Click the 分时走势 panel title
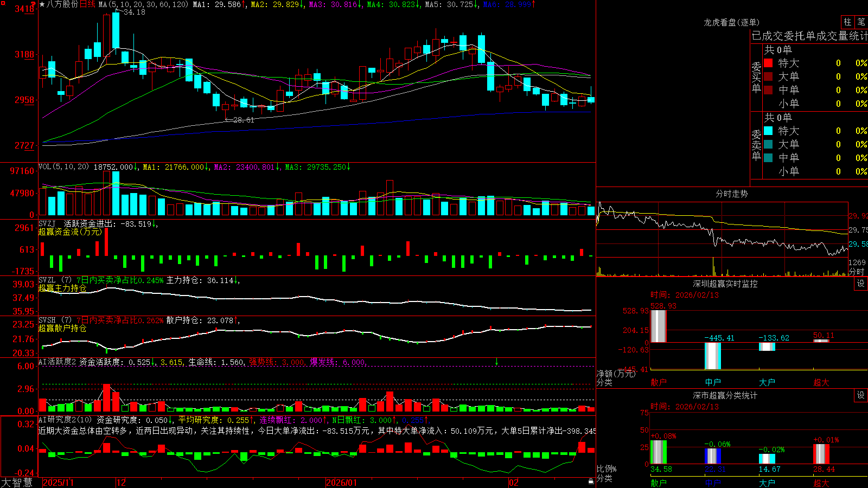Image resolution: width=868 pixels, height=488 pixels. [731, 194]
